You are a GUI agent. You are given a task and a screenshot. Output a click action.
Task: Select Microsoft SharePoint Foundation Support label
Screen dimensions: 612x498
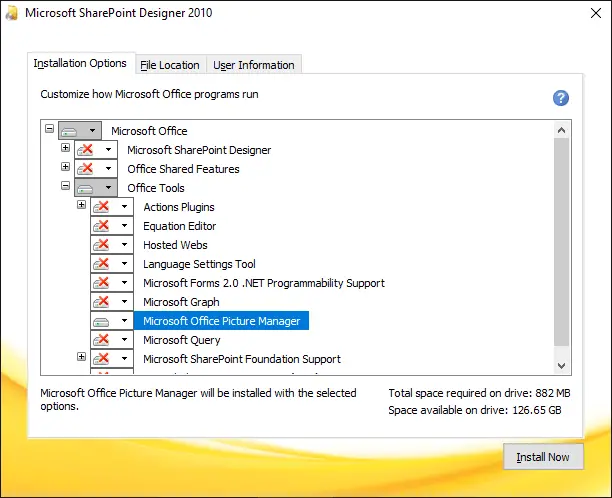[242, 359]
